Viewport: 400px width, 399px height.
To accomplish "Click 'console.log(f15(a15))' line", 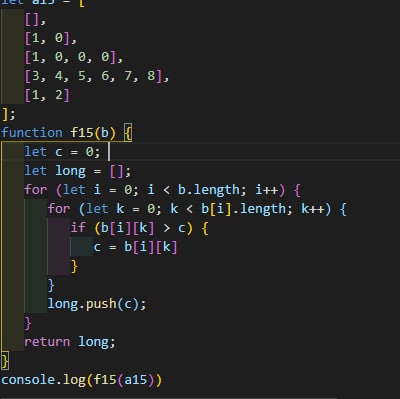I will (x=81, y=380).
